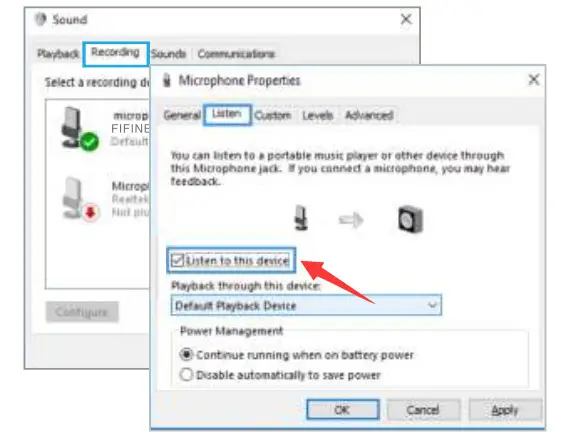574x440 pixels.
Task: Click the speaker illustration icon
Action: pyautogui.click(x=410, y=219)
